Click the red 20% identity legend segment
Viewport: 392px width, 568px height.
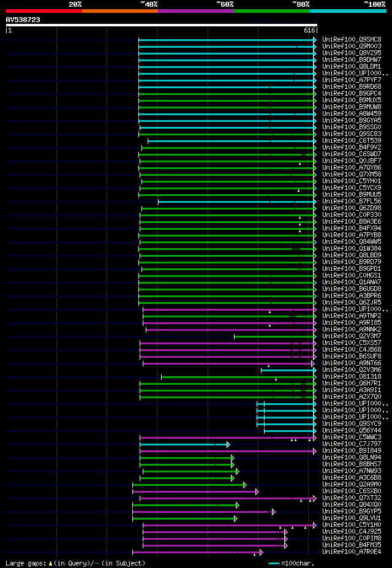tap(44, 11)
